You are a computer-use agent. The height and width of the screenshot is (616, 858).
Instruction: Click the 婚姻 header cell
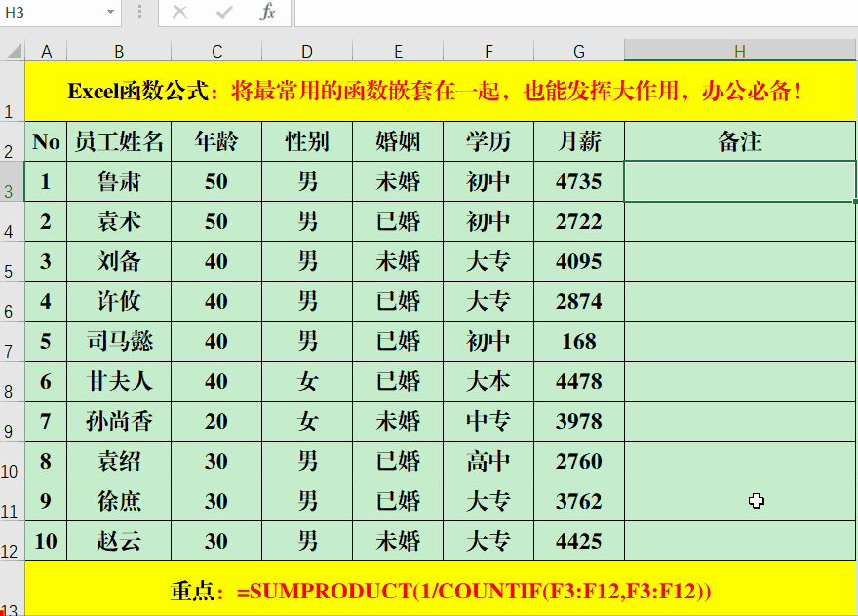coord(398,141)
